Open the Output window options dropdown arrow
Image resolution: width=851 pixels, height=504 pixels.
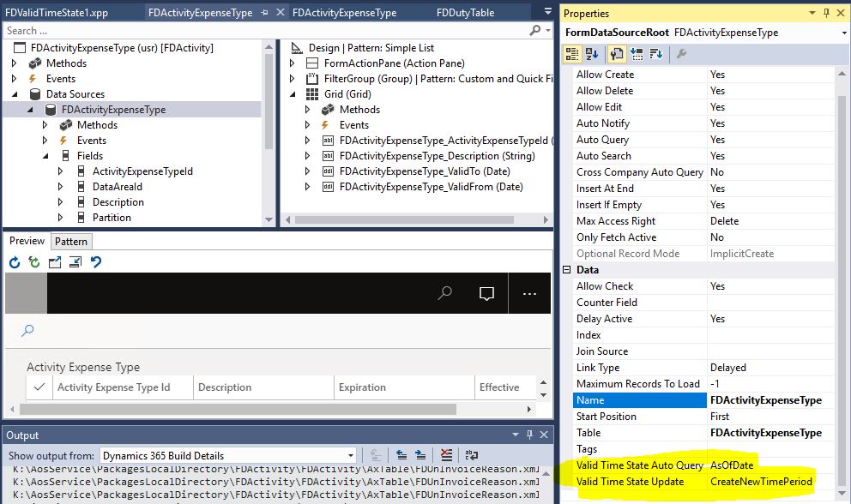click(x=516, y=435)
